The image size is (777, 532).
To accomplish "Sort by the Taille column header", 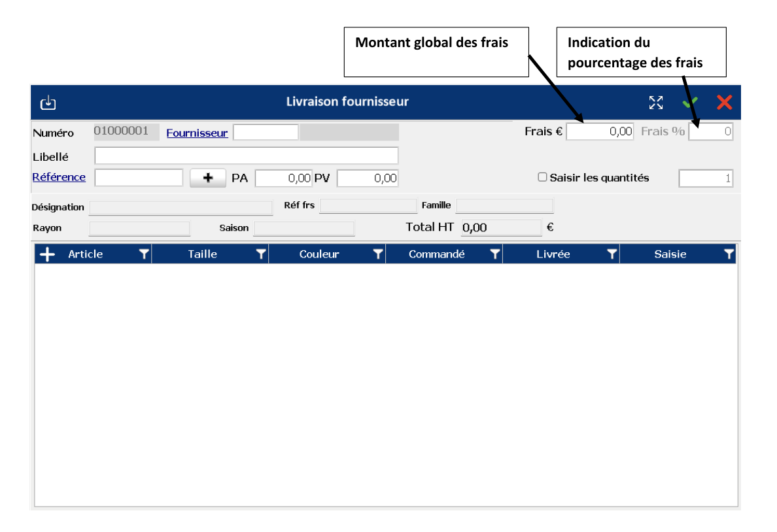I will 202,254.
